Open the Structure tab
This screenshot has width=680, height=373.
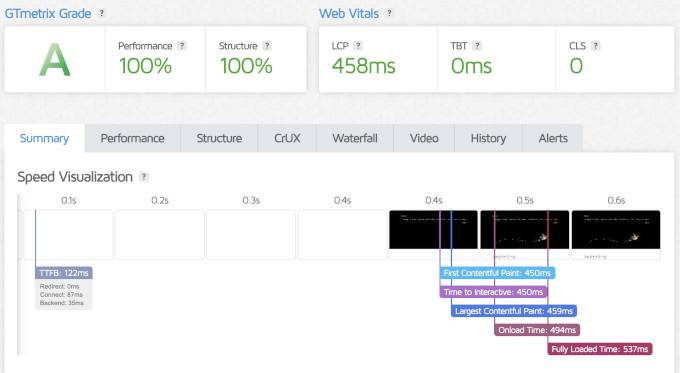pos(219,138)
